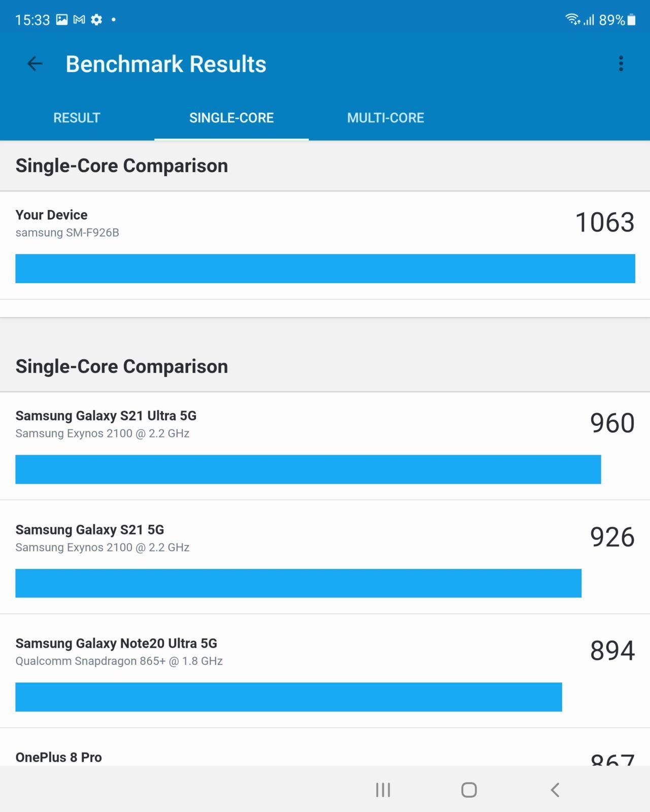Tap the Your Device samsung SM-F926B entry
This screenshot has width=650, height=812.
325,246
